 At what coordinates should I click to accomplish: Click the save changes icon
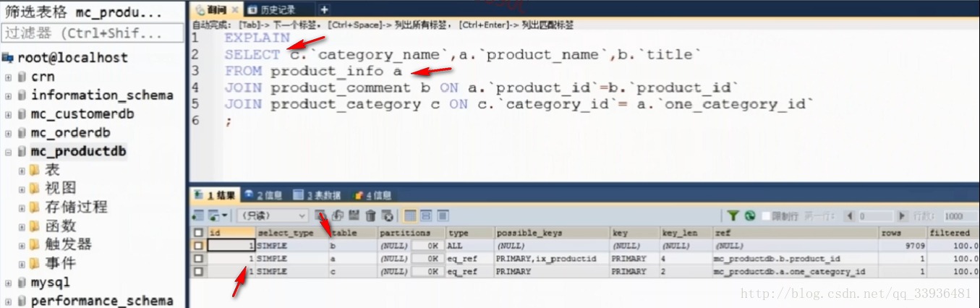click(x=354, y=215)
